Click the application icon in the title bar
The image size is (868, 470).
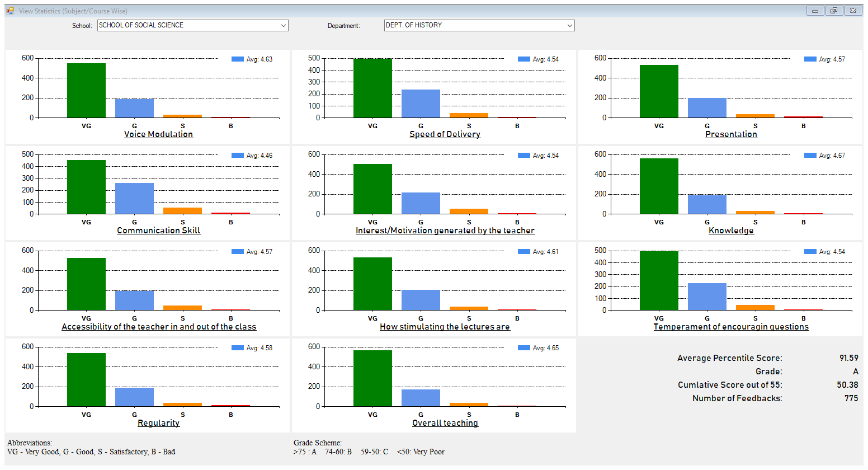coord(10,11)
